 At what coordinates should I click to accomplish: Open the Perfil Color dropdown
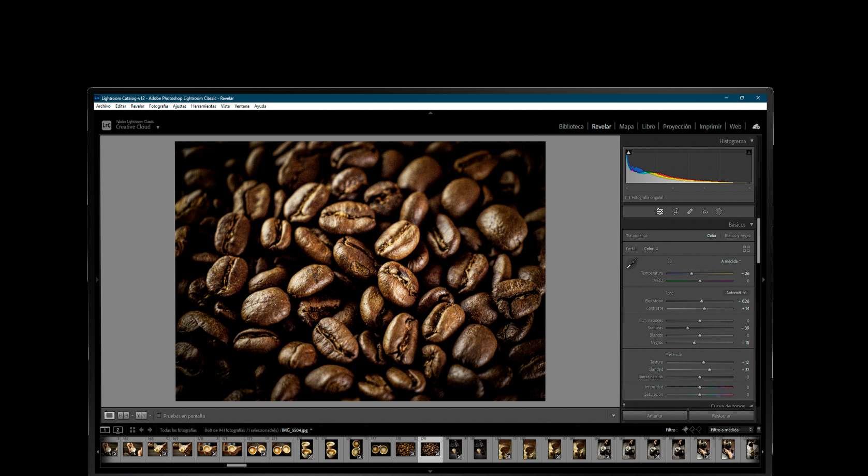tap(651, 249)
